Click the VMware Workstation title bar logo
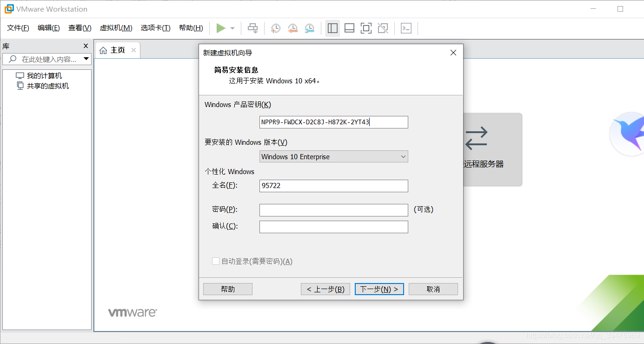The height and width of the screenshot is (344, 644). coord(9,9)
